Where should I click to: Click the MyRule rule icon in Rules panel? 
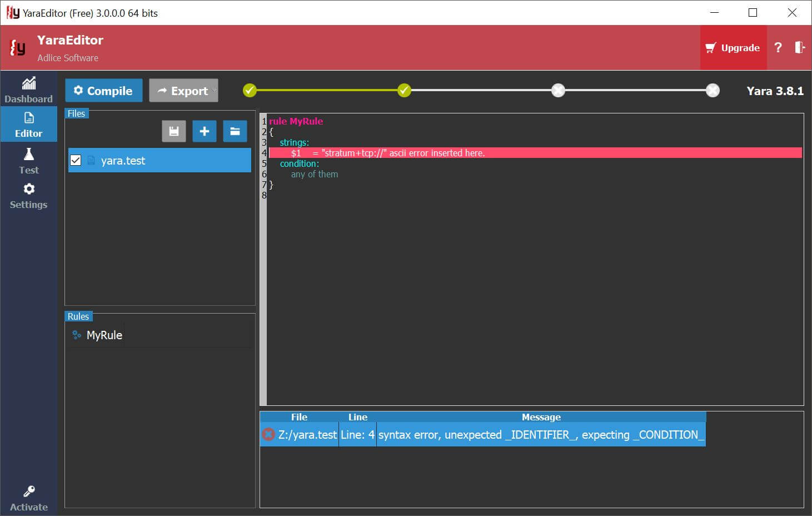pos(77,335)
